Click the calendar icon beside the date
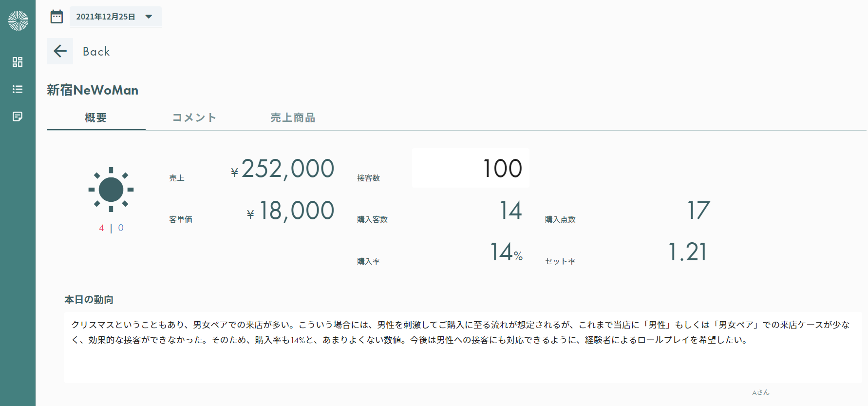This screenshot has height=406, width=868. coord(57,17)
